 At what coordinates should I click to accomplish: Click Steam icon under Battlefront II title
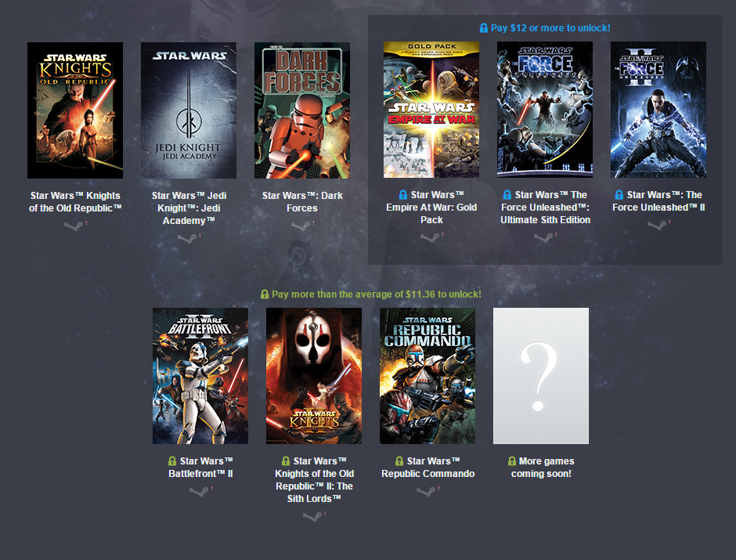coord(199,492)
